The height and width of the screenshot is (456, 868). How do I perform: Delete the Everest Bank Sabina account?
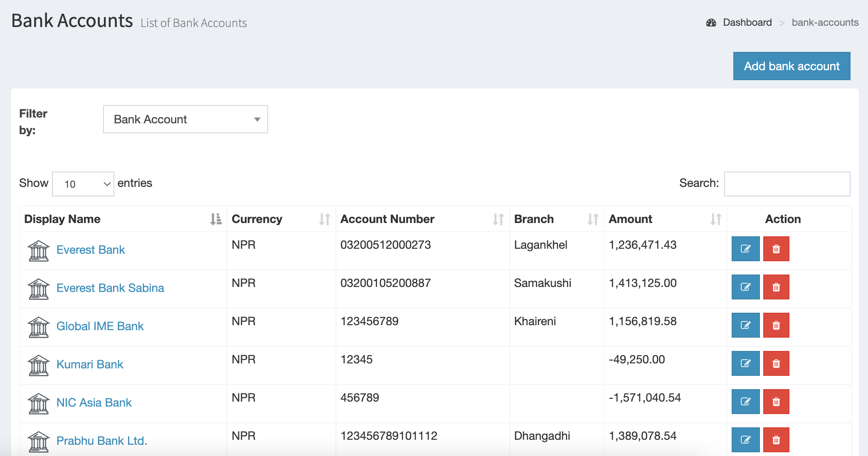pos(776,287)
